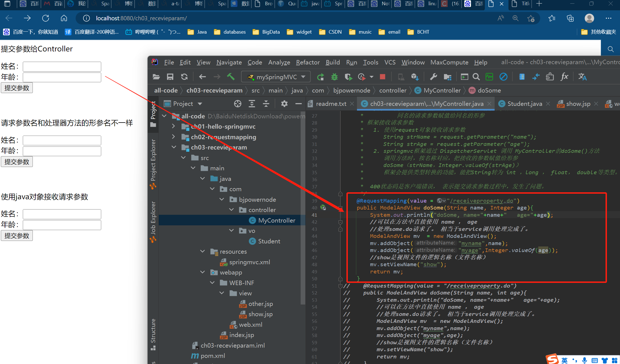Image resolution: width=620 pixels, height=364 pixels.
Task: Click the locate file crosshair icon
Action: [237, 104]
